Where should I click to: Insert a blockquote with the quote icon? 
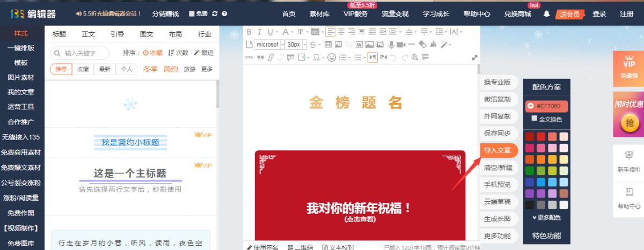260,57
